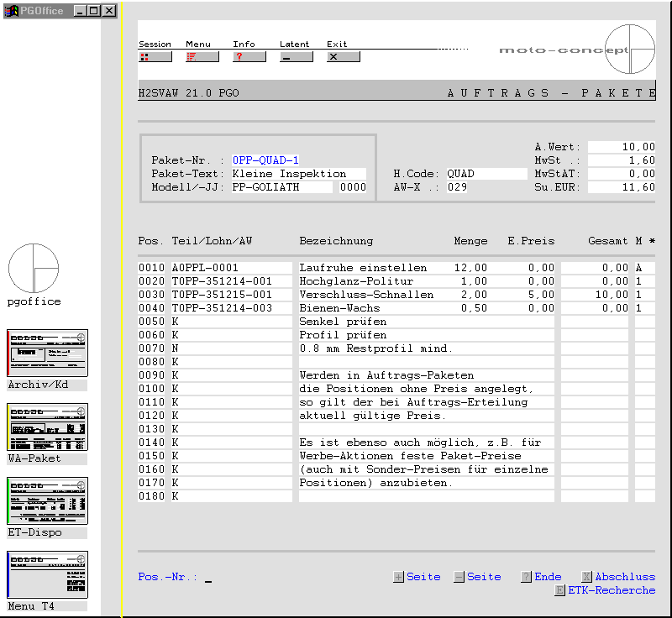
Task: Open the ET-Dispo thumbnail
Action: 47,500
